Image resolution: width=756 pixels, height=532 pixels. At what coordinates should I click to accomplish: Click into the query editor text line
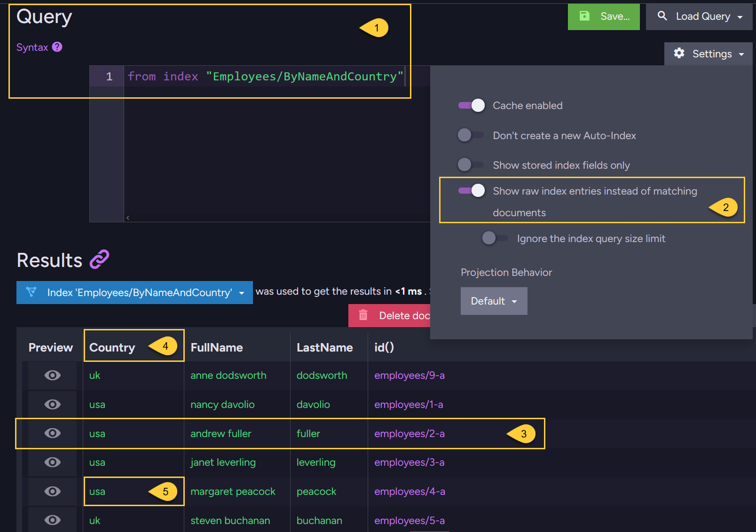click(x=266, y=76)
